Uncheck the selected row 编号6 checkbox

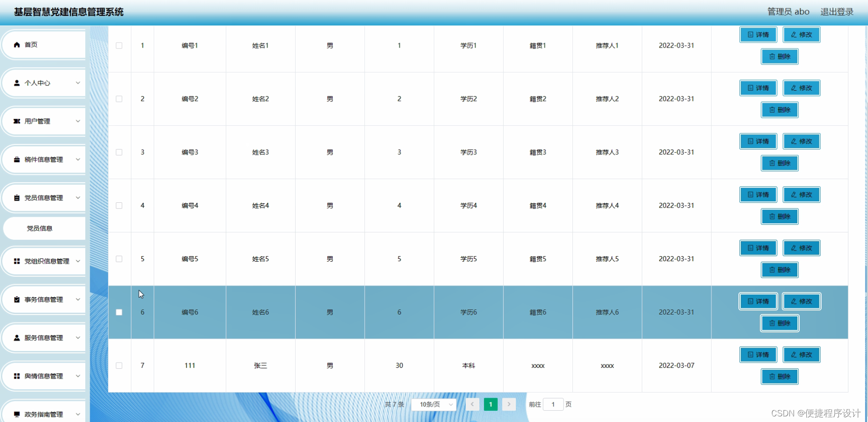[x=119, y=312]
